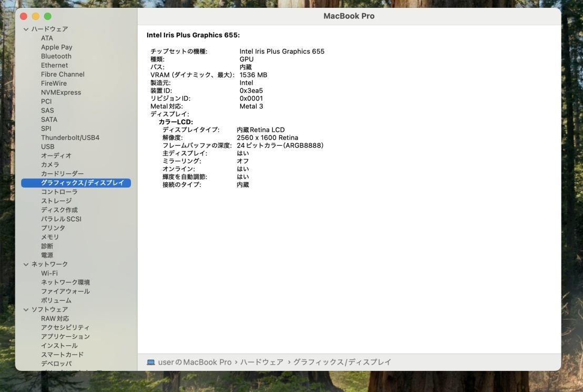583x392 pixels.
Task: Select ストレージ in the sidebar
Action: (x=56, y=201)
